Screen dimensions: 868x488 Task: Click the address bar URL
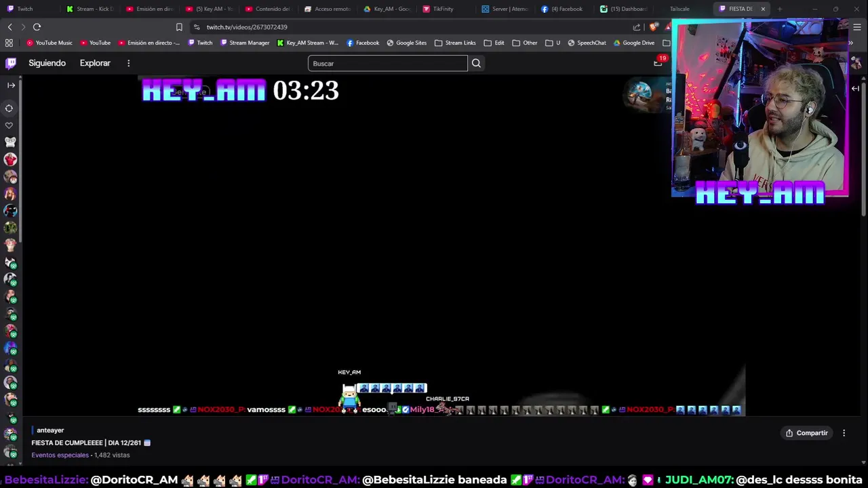click(247, 27)
